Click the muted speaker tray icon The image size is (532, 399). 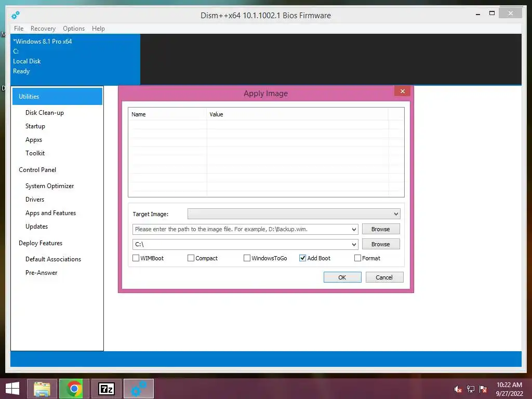(458, 389)
